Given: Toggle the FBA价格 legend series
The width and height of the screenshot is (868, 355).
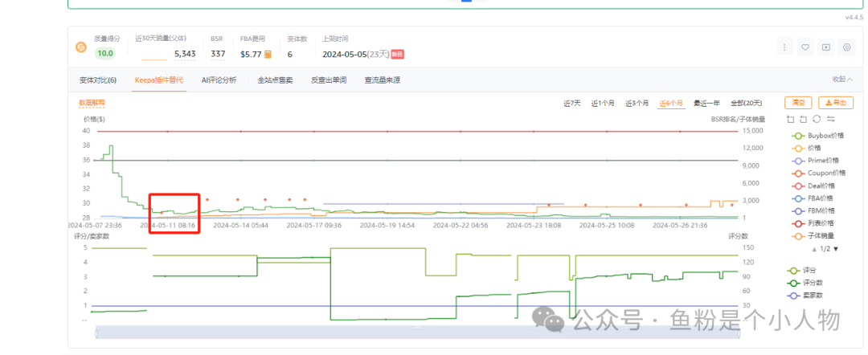Looking at the screenshot, I should point(813,198).
